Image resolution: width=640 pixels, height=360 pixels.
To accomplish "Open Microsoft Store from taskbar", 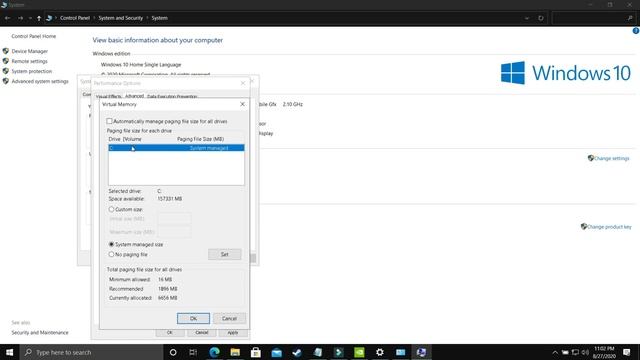I will coord(256,352).
